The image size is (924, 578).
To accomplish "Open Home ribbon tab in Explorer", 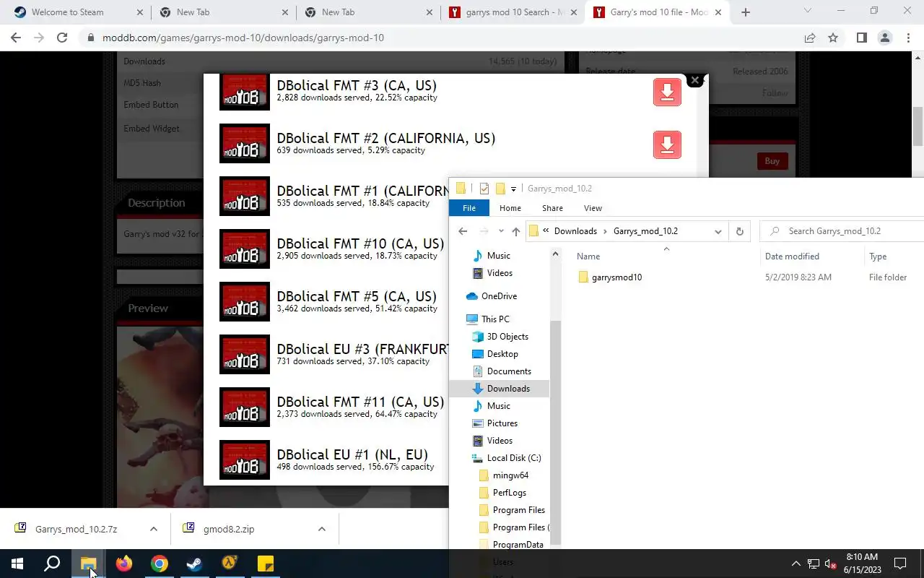I will pos(510,208).
